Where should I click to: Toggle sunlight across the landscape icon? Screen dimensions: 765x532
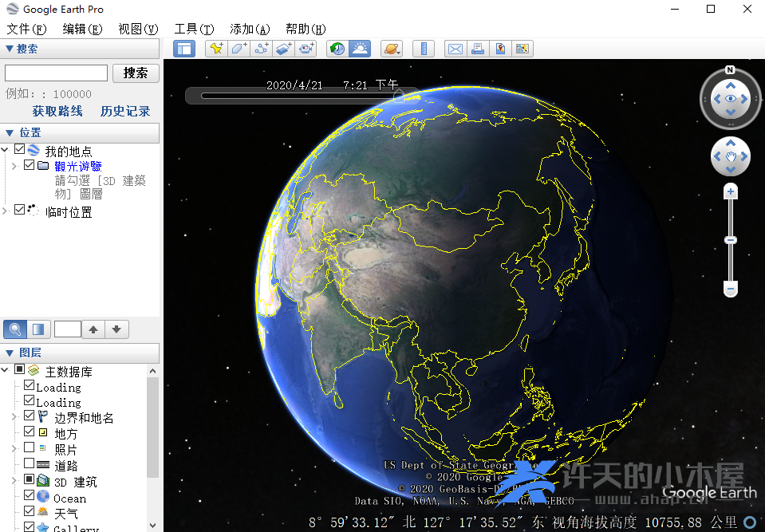(360, 49)
